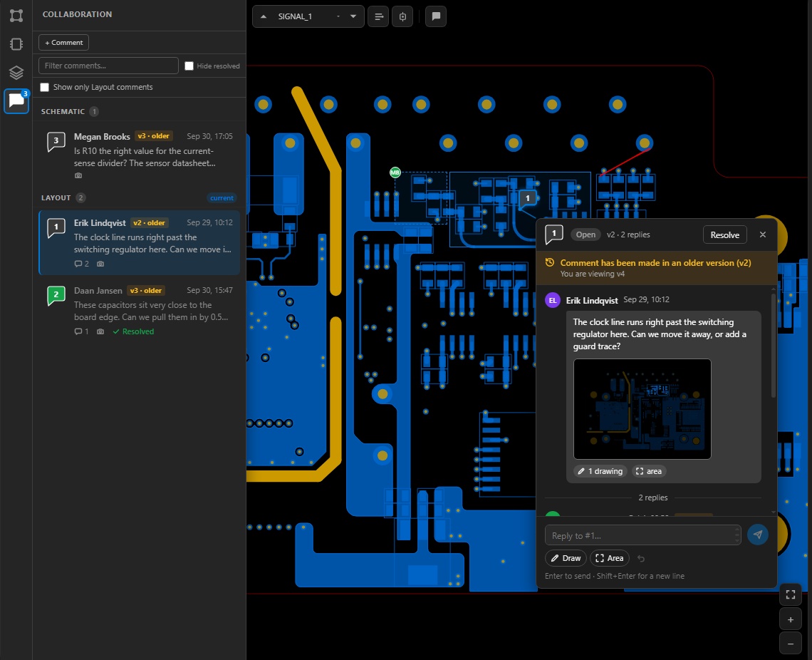Click the camera icon under Megan Brooks comment

[x=78, y=175]
